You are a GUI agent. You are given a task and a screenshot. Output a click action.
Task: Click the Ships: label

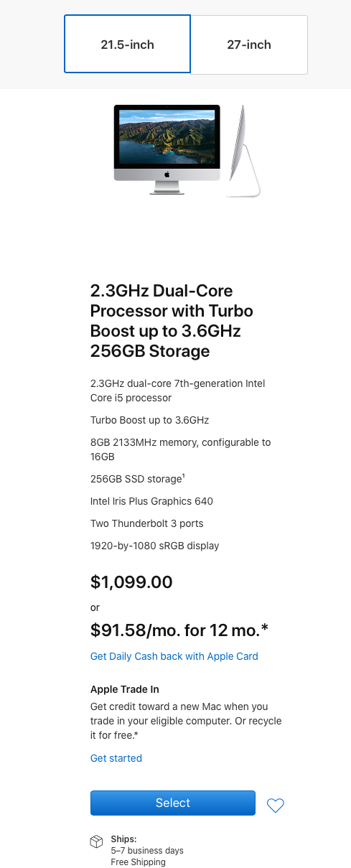pyautogui.click(x=123, y=839)
